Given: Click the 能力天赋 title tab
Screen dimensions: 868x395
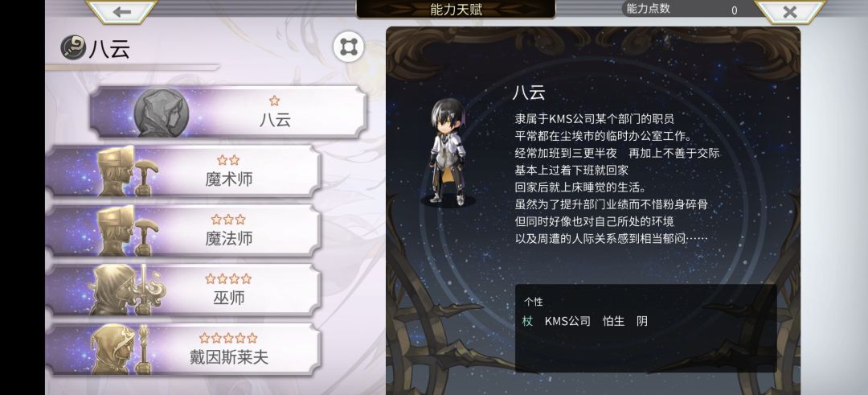Looking at the screenshot, I should click(456, 10).
